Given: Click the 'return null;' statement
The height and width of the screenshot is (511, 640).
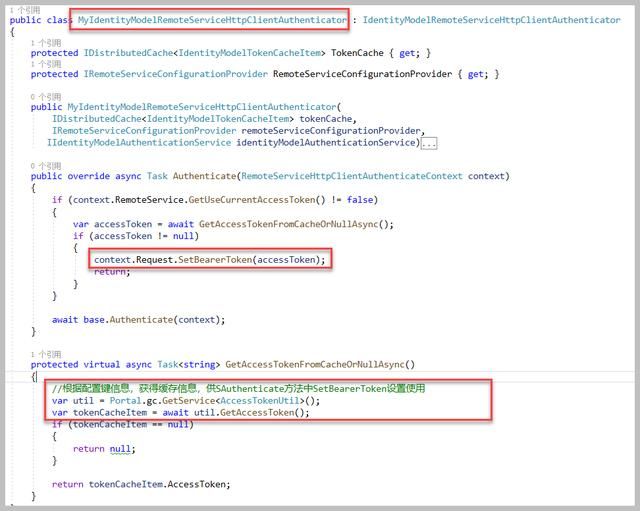Looking at the screenshot, I should (x=103, y=449).
